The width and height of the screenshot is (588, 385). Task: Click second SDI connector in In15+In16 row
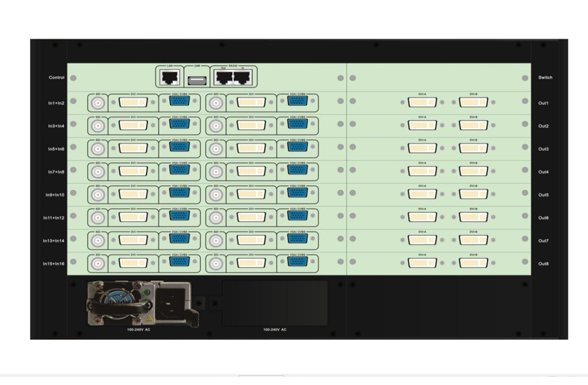coord(216,264)
